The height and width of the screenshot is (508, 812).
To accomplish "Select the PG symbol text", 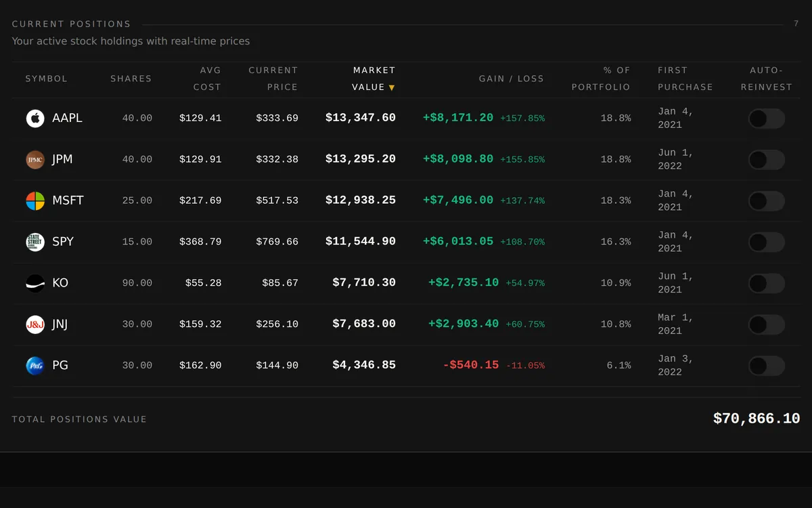I will tap(60, 365).
